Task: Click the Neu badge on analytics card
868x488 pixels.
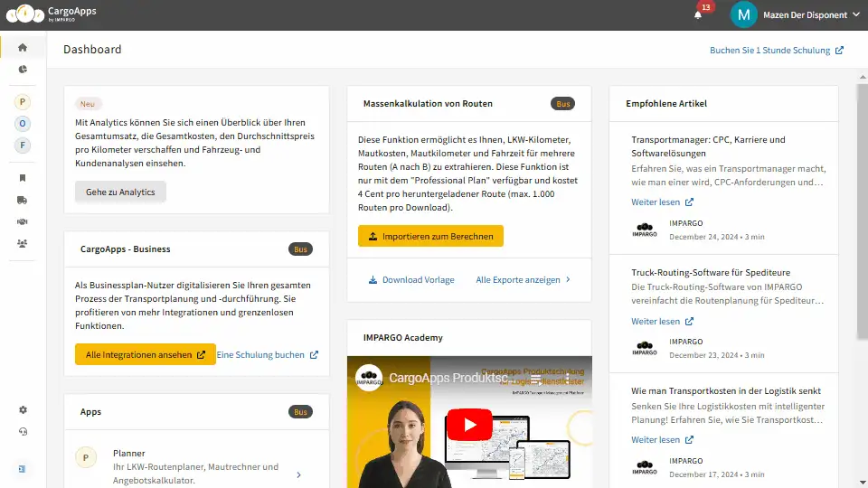Action: point(88,103)
